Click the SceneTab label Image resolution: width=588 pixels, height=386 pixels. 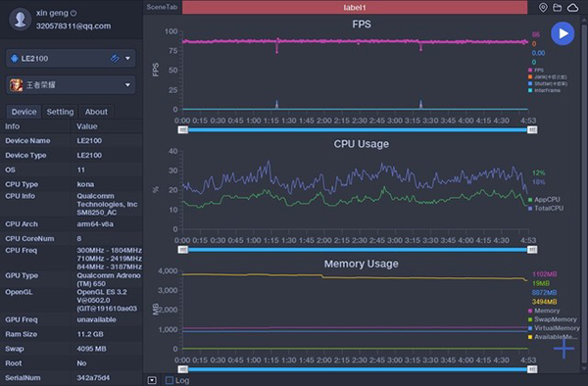162,7
